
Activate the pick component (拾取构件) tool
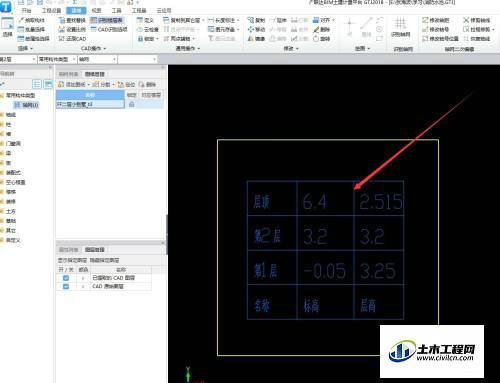click(32, 20)
